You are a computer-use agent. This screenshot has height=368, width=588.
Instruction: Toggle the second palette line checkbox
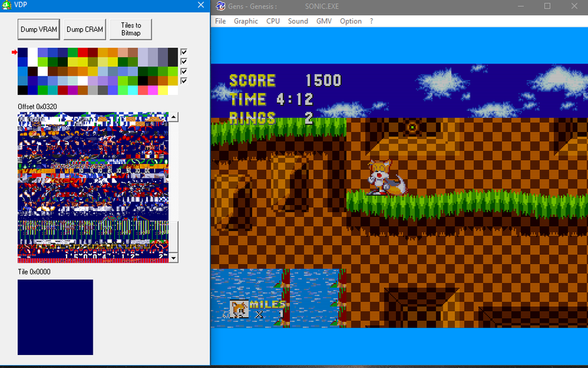pyautogui.click(x=184, y=61)
